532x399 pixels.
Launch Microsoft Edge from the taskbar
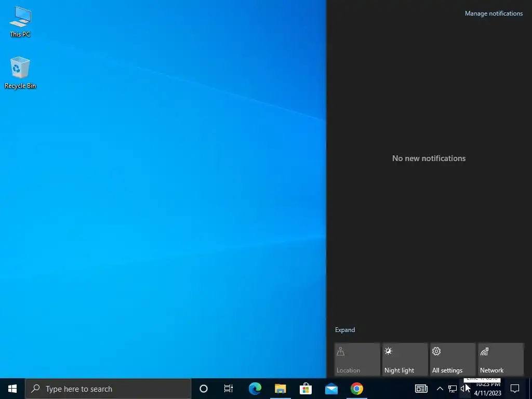coord(255,389)
